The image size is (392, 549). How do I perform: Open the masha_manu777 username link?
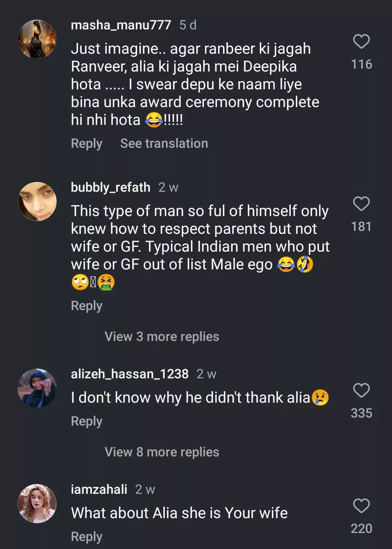[121, 25]
